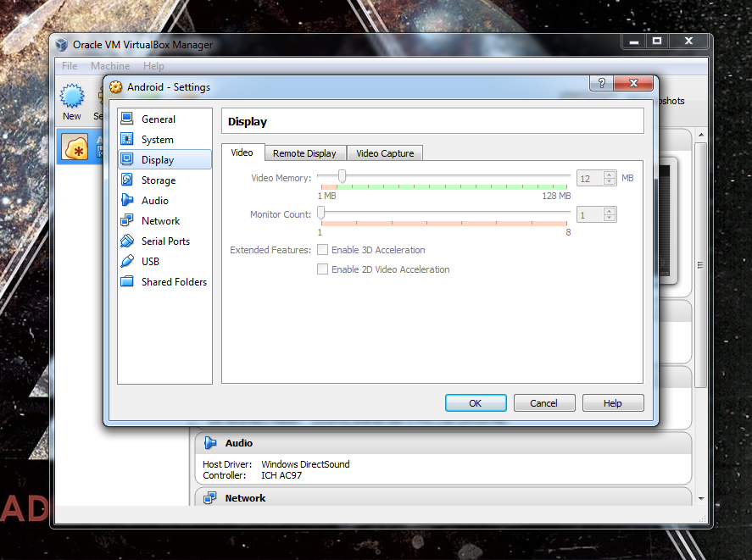This screenshot has width=752, height=560.
Task: Open the Machine menu in Manager
Action: (110, 66)
